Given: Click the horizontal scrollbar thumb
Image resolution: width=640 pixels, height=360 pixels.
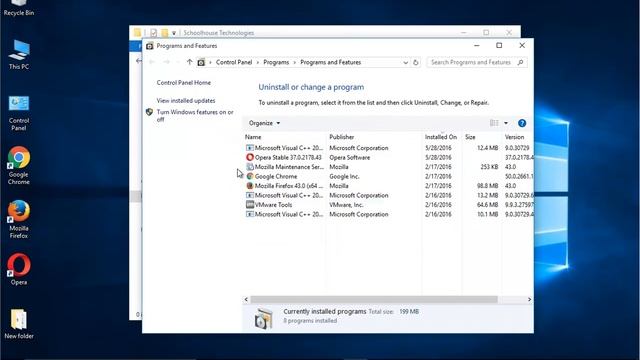Looking at the screenshot, I should coord(374,300).
